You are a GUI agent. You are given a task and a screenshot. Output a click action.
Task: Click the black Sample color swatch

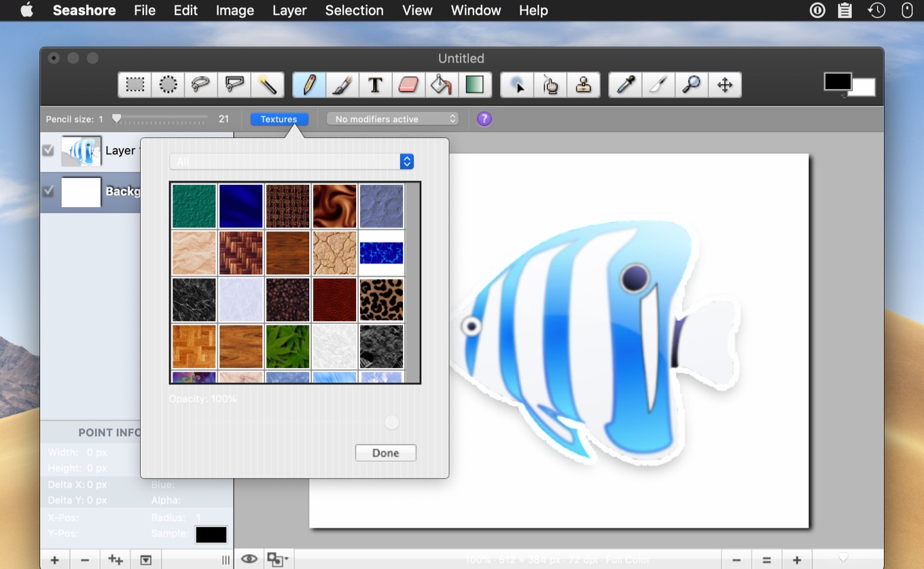click(x=211, y=534)
